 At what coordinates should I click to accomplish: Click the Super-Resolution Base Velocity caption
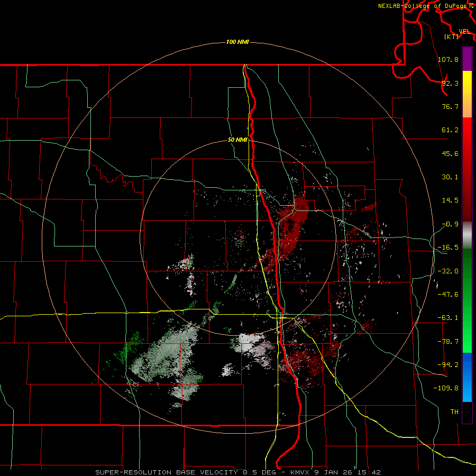(237, 472)
